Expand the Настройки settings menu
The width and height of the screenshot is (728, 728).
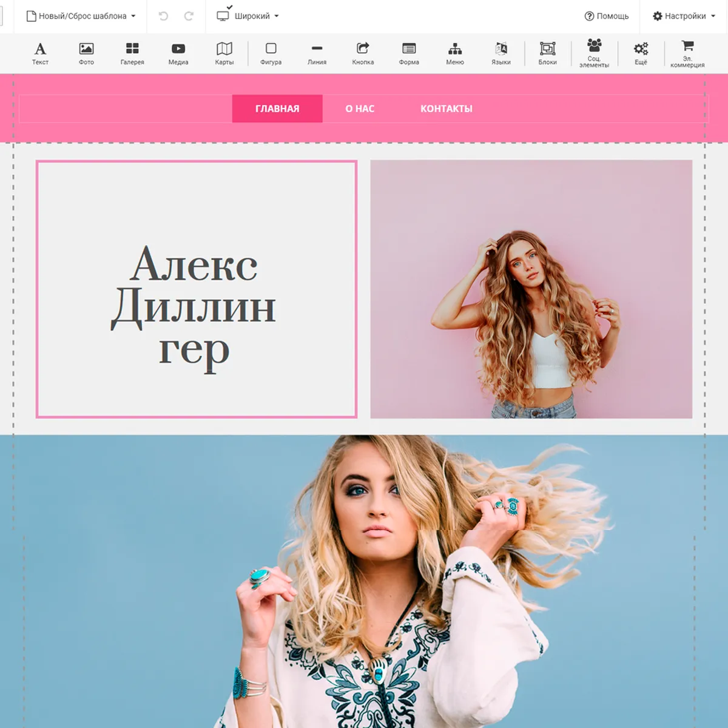pos(684,16)
